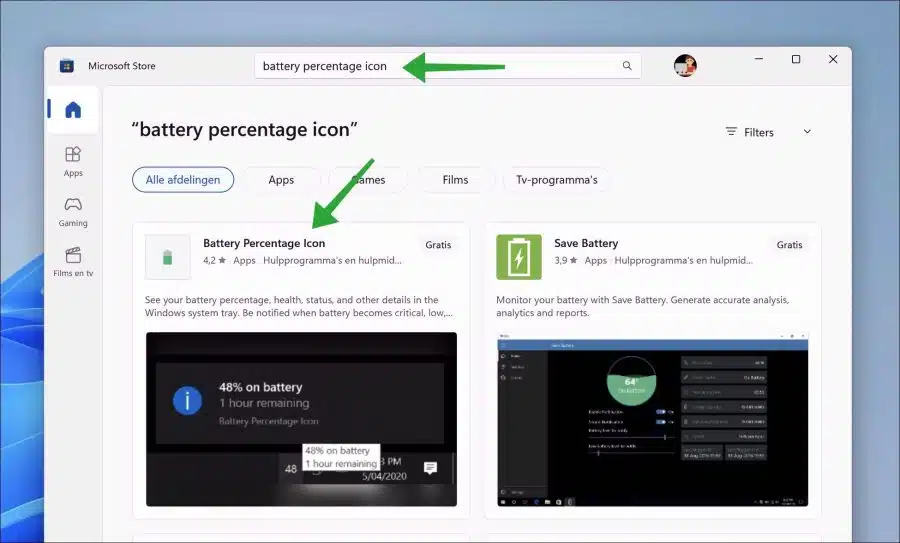
Task: Click the Battery Percentage Icon description text
Action: pyautogui.click(x=299, y=307)
